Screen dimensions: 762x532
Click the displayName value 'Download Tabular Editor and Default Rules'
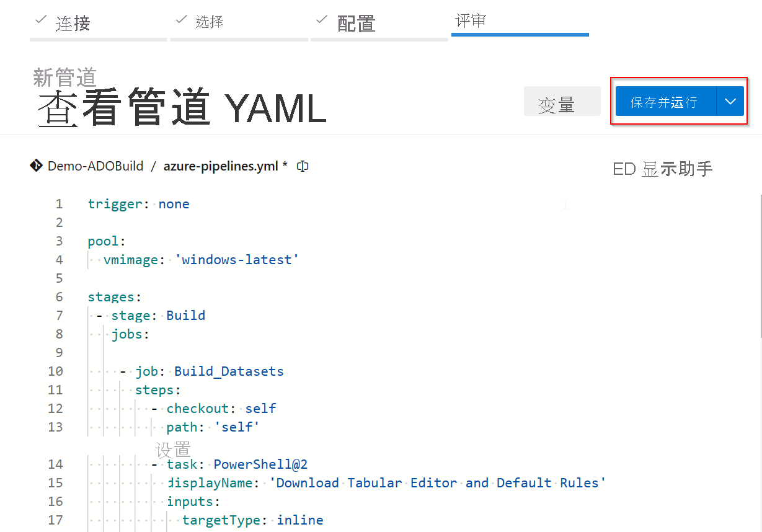click(437, 483)
